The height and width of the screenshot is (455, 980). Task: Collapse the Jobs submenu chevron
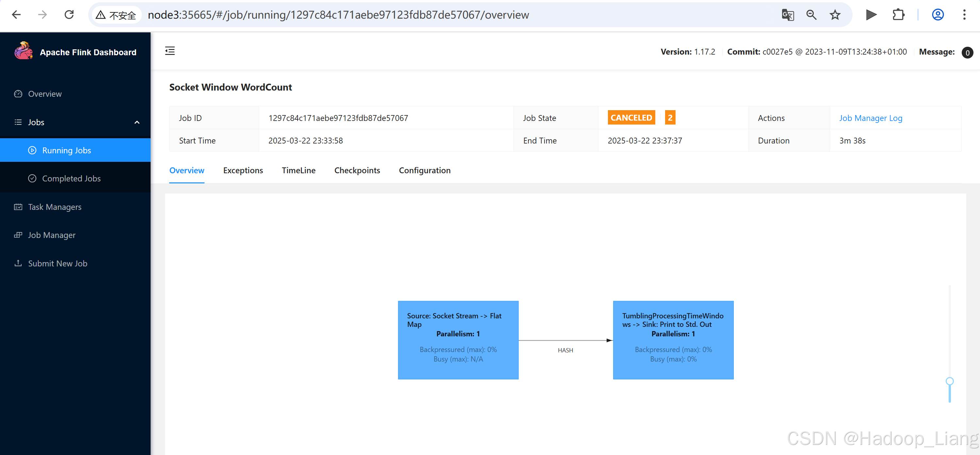137,122
